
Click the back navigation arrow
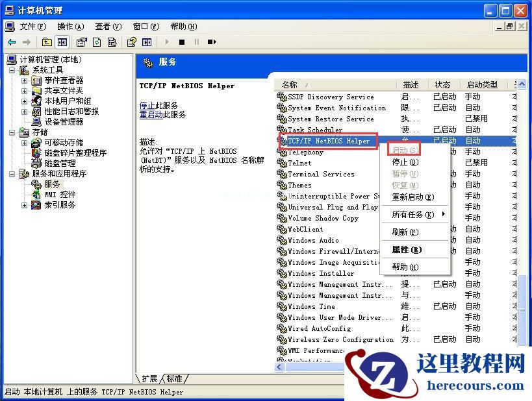point(12,42)
